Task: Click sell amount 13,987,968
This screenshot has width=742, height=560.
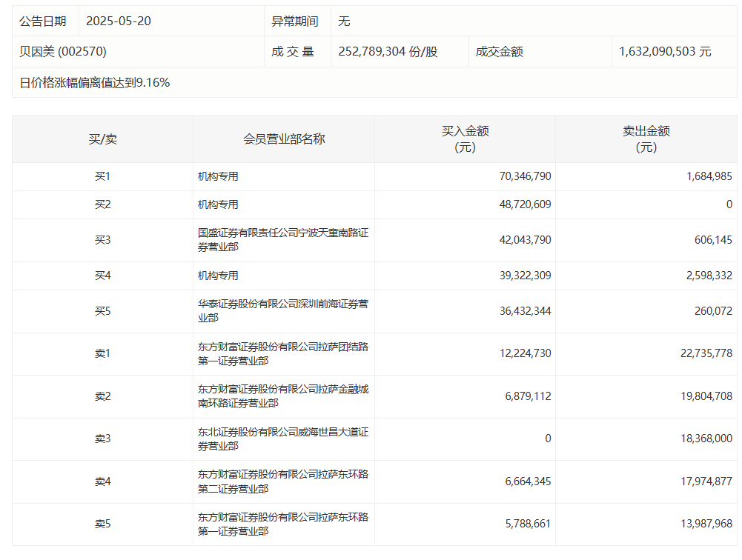Action: pos(706,524)
